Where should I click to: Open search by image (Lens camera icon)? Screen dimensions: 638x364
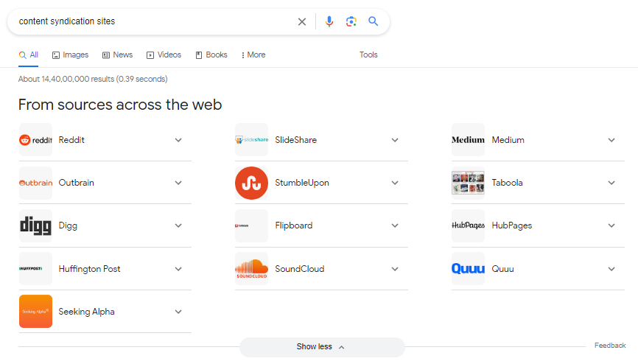tap(351, 21)
